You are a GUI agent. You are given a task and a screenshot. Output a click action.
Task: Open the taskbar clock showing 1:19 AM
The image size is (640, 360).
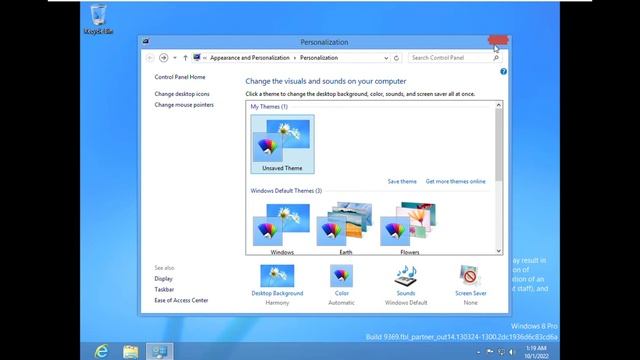[536, 352]
